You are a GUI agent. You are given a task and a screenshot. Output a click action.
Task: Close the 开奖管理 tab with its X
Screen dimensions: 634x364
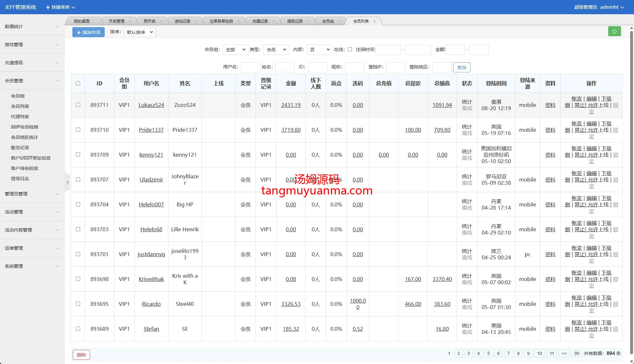click(x=130, y=21)
